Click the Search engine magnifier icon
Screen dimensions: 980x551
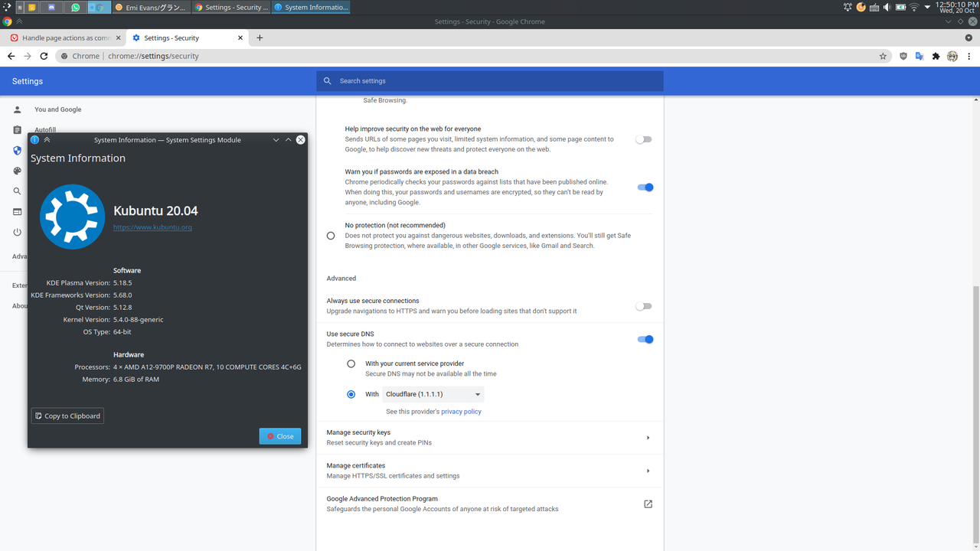(18, 191)
